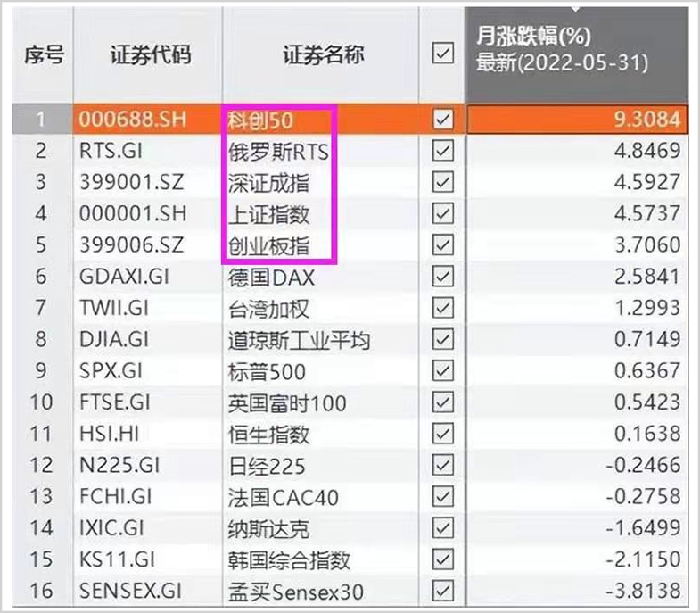Click the 台湾加权 security name
This screenshot has width=700, height=613.
tap(268, 309)
